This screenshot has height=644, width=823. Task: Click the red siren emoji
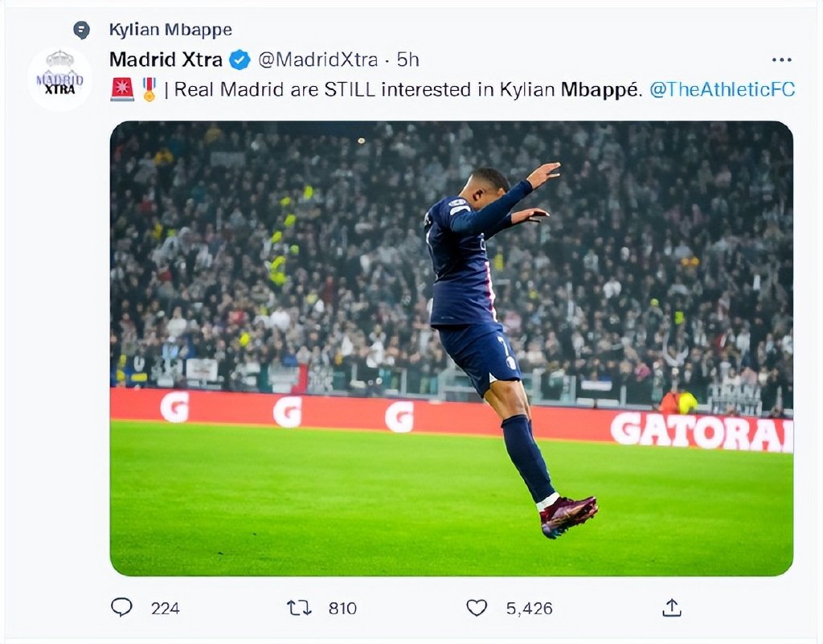(122, 89)
